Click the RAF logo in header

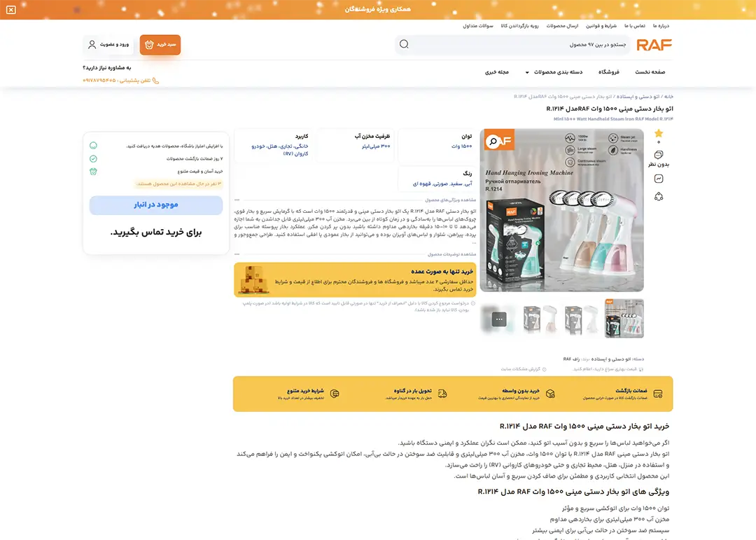(x=654, y=45)
